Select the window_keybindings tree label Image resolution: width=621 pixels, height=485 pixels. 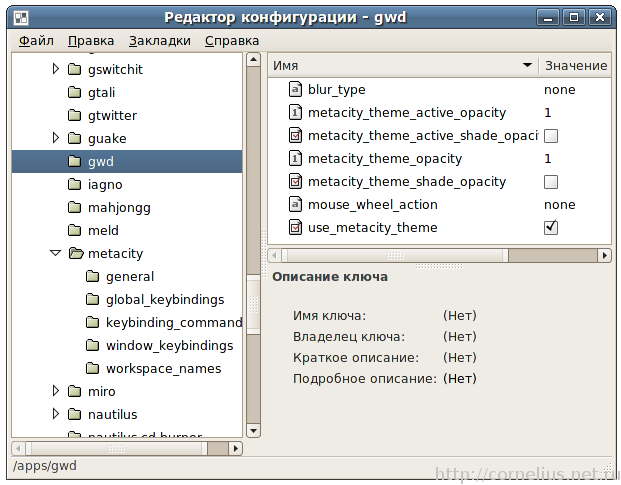170,346
